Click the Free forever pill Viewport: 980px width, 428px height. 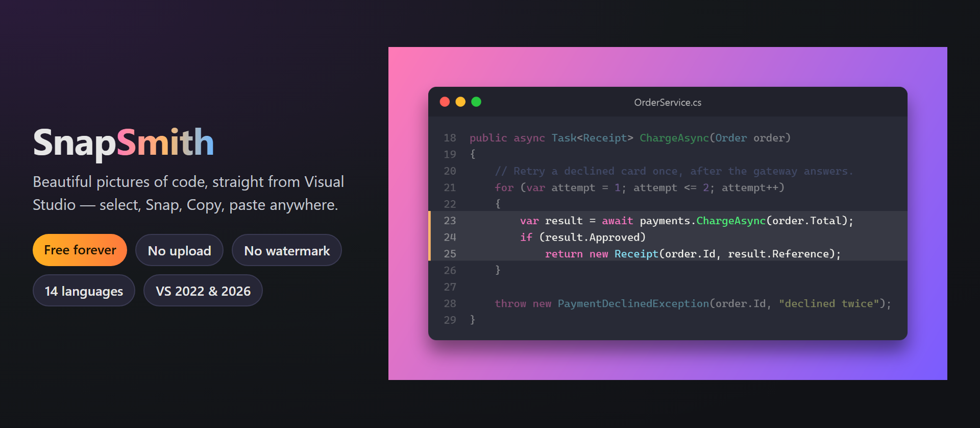80,250
